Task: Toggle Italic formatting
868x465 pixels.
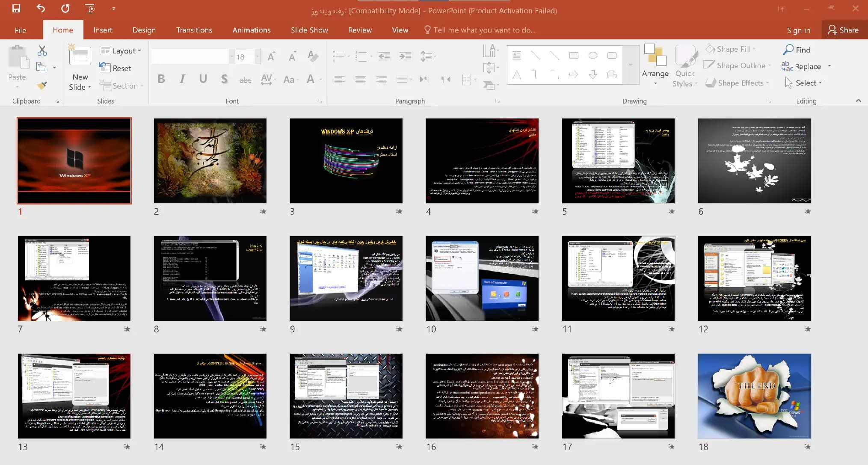Action: (182, 79)
